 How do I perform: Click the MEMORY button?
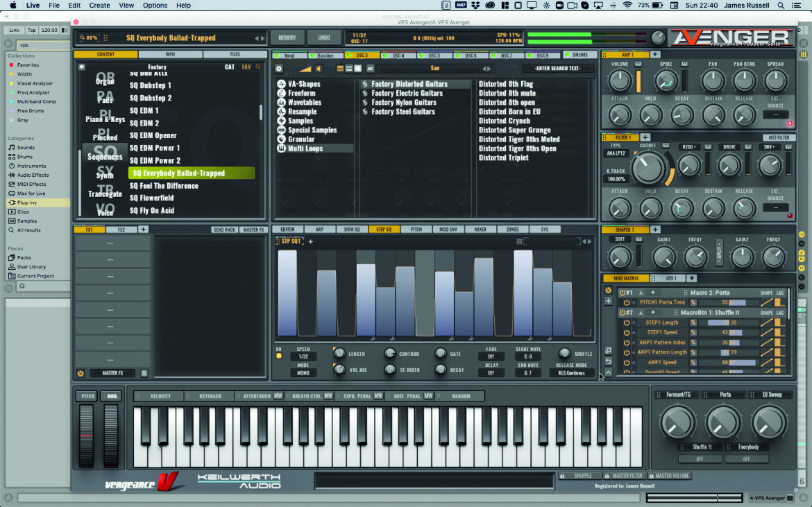point(287,37)
